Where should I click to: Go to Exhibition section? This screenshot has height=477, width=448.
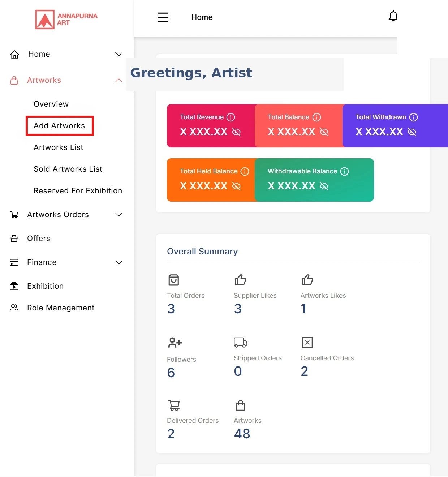46,286
